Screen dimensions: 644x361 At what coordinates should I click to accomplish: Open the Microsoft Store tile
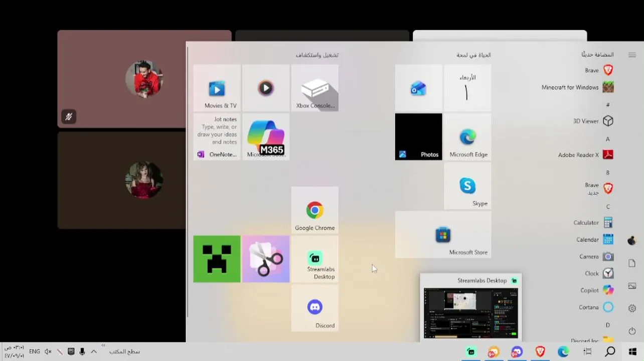(443, 235)
